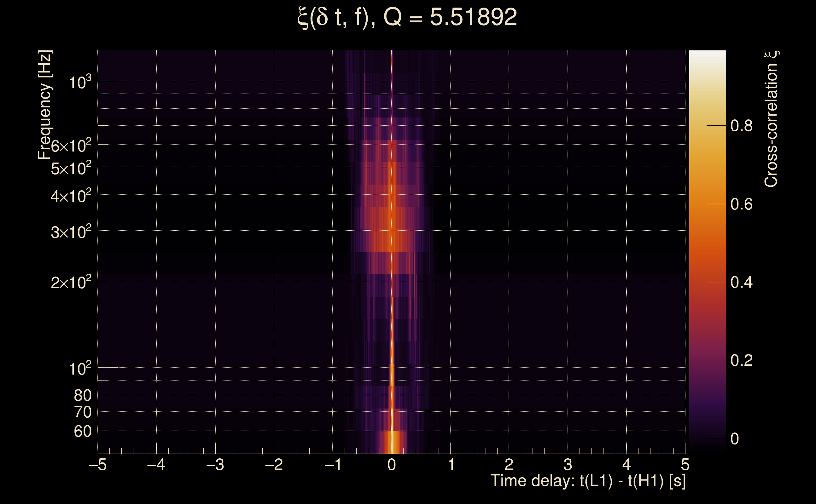This screenshot has height=504, width=816.
Task: Click the Time delay t(L1) - t(H1) axis label
Action: tap(588, 481)
